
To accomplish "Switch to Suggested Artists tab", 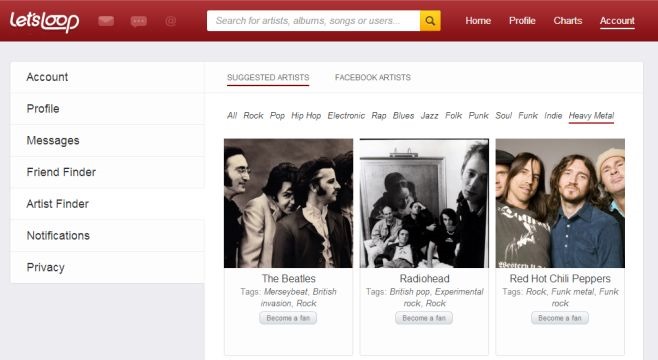I will [x=268, y=78].
